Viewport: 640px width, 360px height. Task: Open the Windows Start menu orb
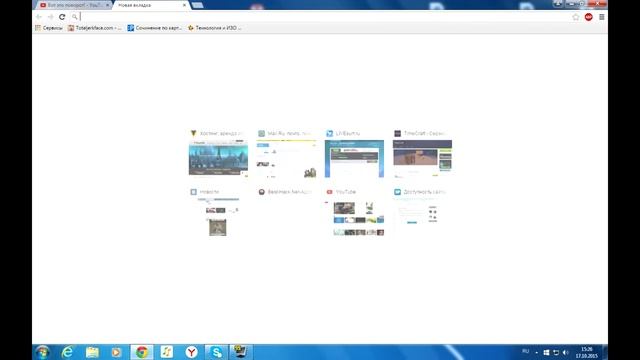42,352
